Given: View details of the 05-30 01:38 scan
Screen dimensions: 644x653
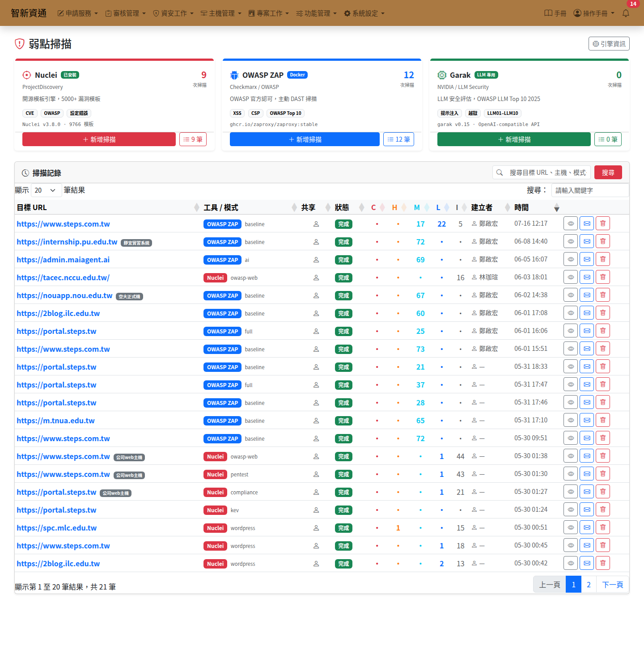Looking at the screenshot, I should (x=571, y=456).
